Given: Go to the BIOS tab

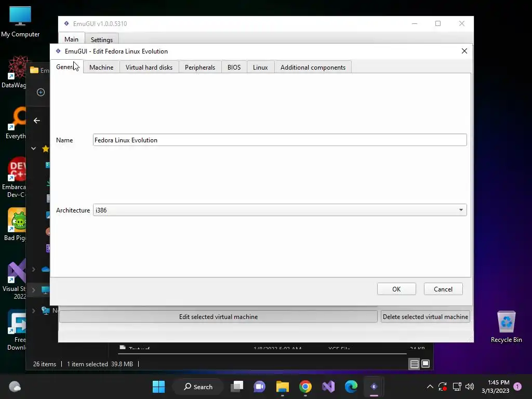Looking at the screenshot, I should point(234,67).
